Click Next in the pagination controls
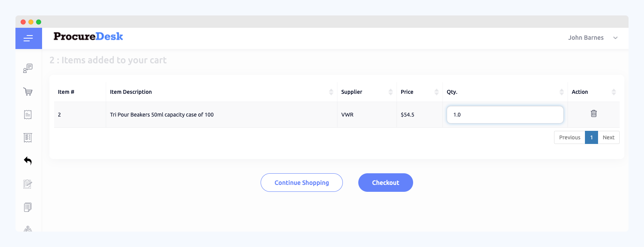 pyautogui.click(x=608, y=137)
